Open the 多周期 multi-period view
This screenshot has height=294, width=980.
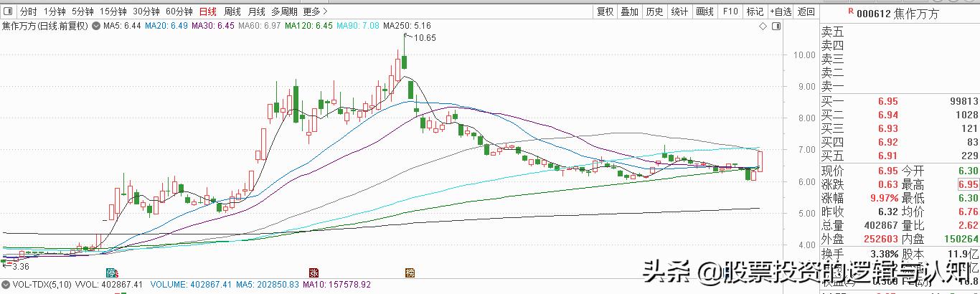(285, 11)
